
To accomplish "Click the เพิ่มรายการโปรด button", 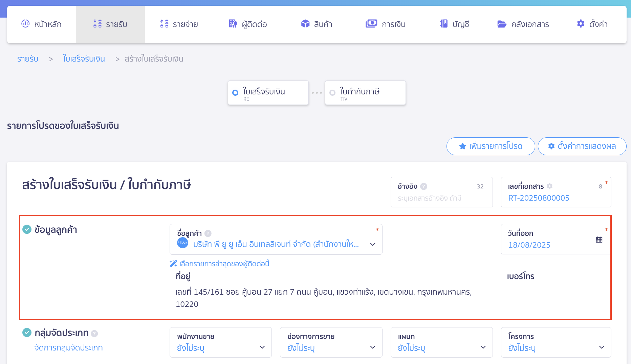I will point(491,146).
